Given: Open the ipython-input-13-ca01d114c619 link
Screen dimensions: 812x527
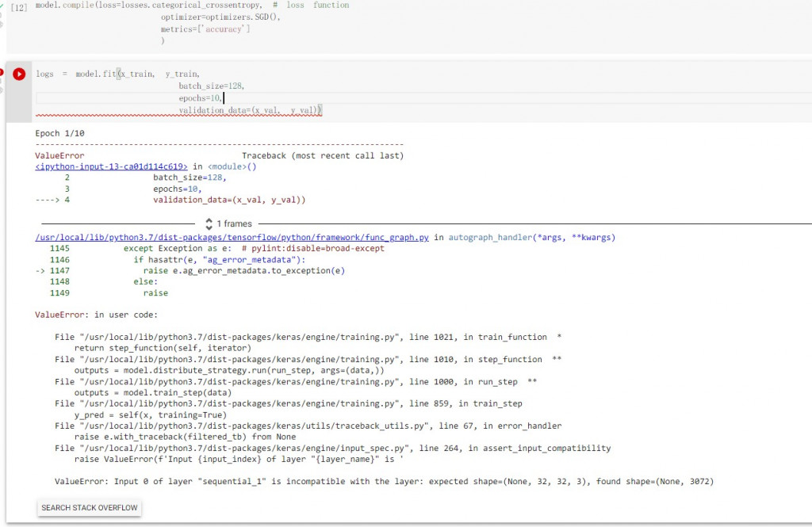Looking at the screenshot, I should click(x=111, y=166).
